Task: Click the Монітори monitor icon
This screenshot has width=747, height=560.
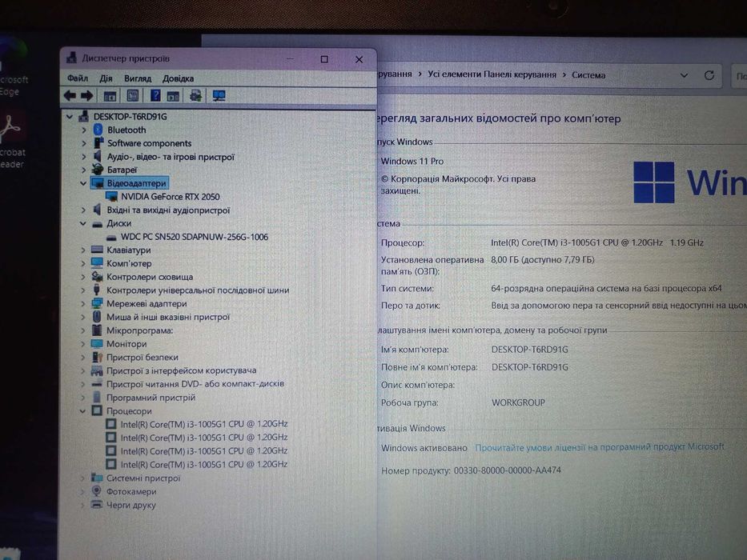Action: tap(97, 343)
